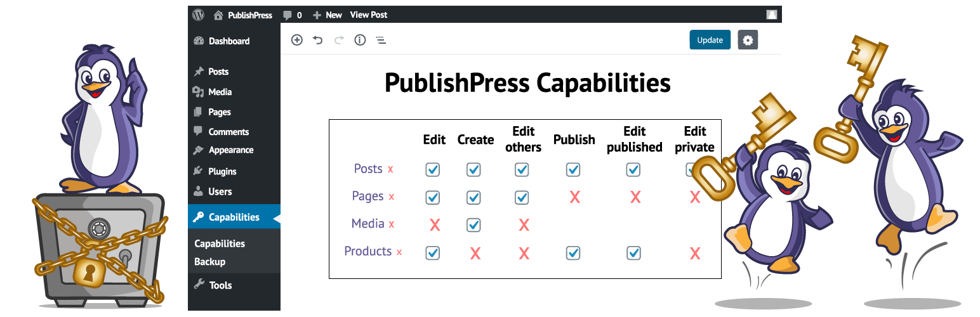
Task: Uncheck Media Create checkbox
Action: point(473,224)
